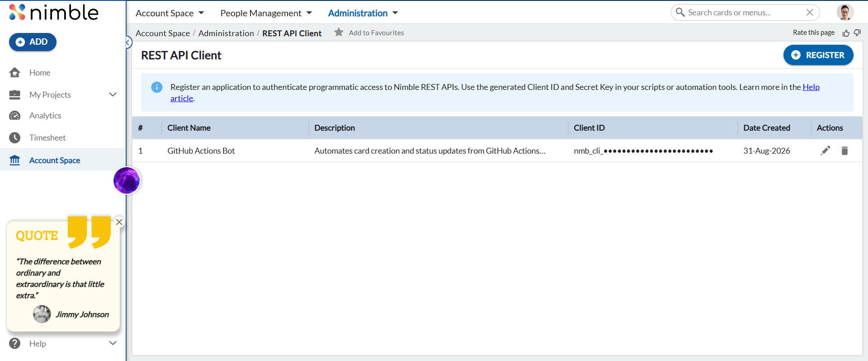Viewport: 868px width, 361px height.
Task: Clear the search field with X
Action: [x=810, y=13]
